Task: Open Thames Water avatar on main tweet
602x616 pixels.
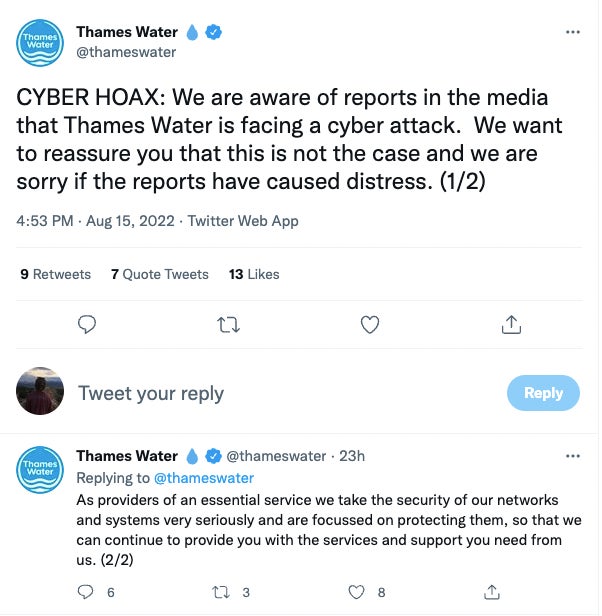Action: coord(41,45)
